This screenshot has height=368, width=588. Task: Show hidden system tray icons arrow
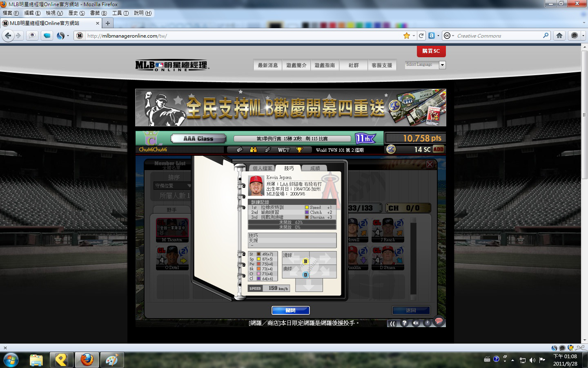point(512,360)
